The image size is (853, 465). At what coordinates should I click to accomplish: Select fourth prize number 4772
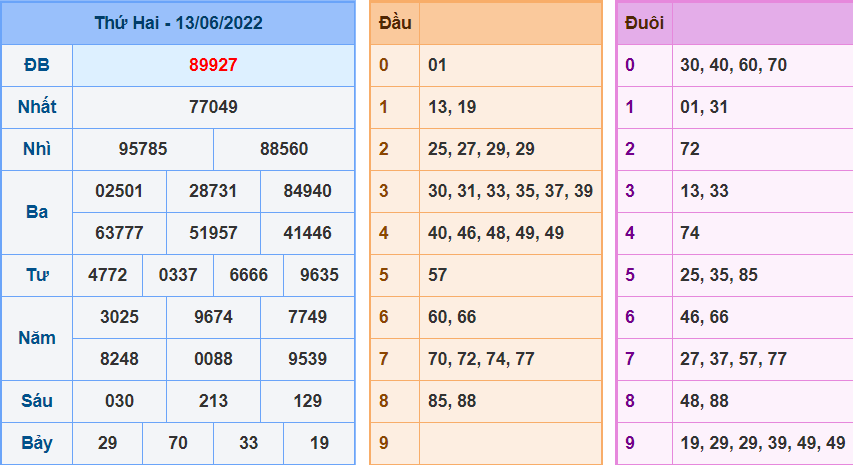108,275
